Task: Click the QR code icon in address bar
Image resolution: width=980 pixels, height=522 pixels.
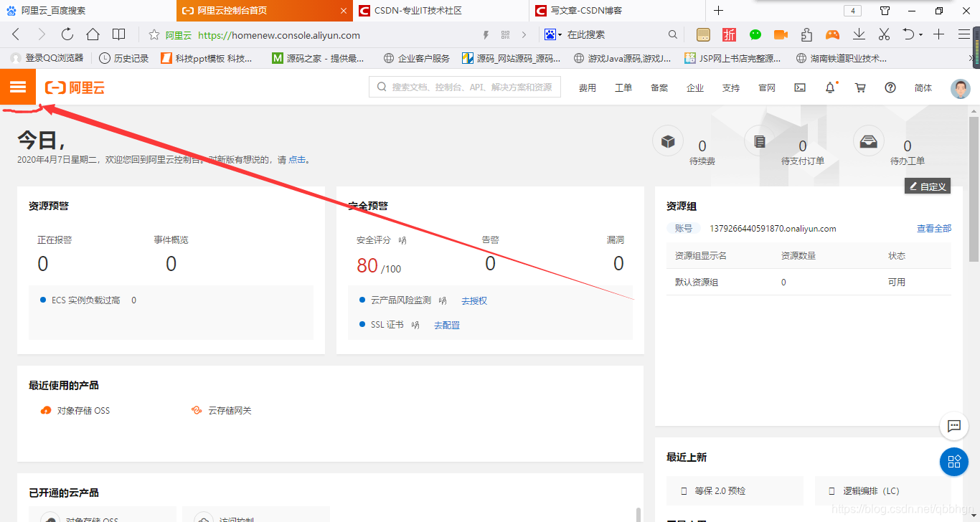Action: [505, 34]
